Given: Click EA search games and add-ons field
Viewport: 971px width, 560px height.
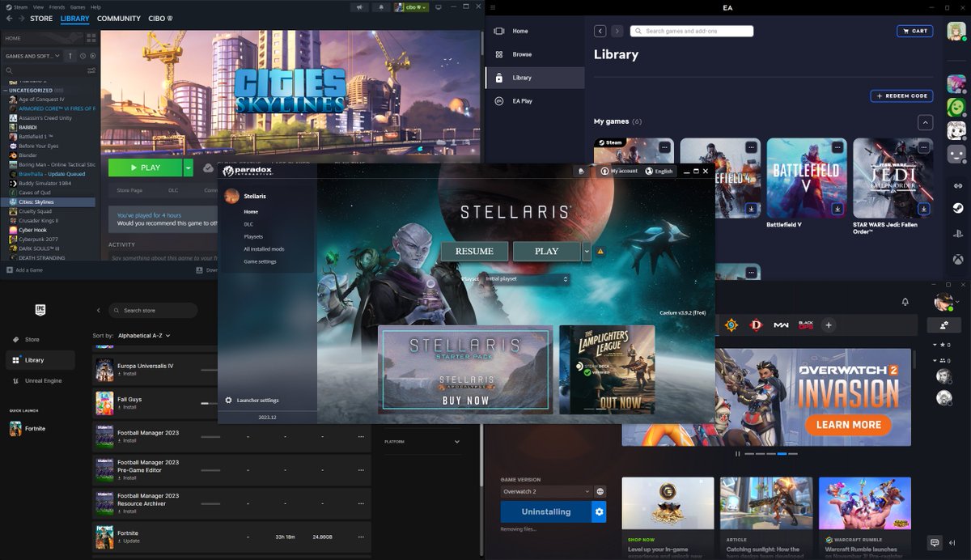Looking at the screenshot, I should 692,31.
